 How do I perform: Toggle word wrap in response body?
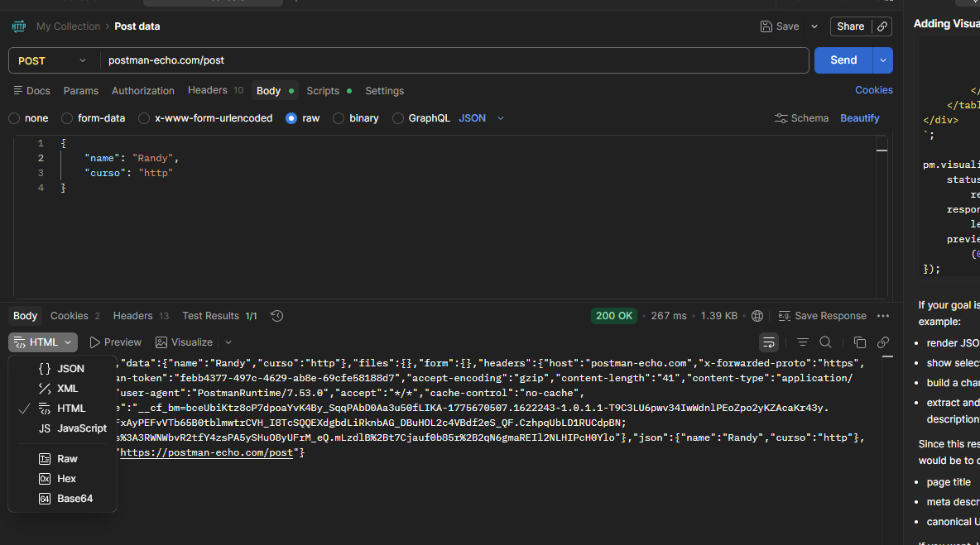pyautogui.click(x=769, y=342)
